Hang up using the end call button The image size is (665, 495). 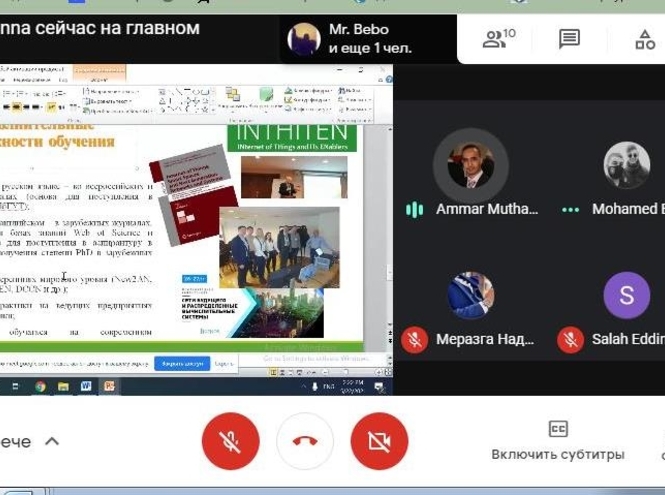(x=305, y=441)
